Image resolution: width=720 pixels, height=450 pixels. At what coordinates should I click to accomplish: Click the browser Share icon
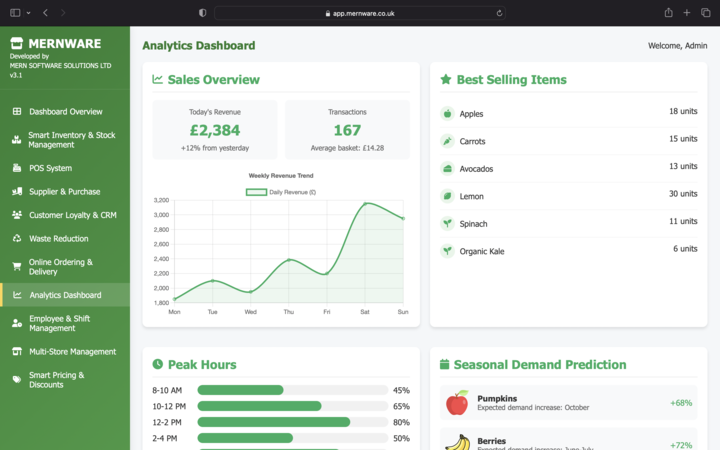(669, 13)
